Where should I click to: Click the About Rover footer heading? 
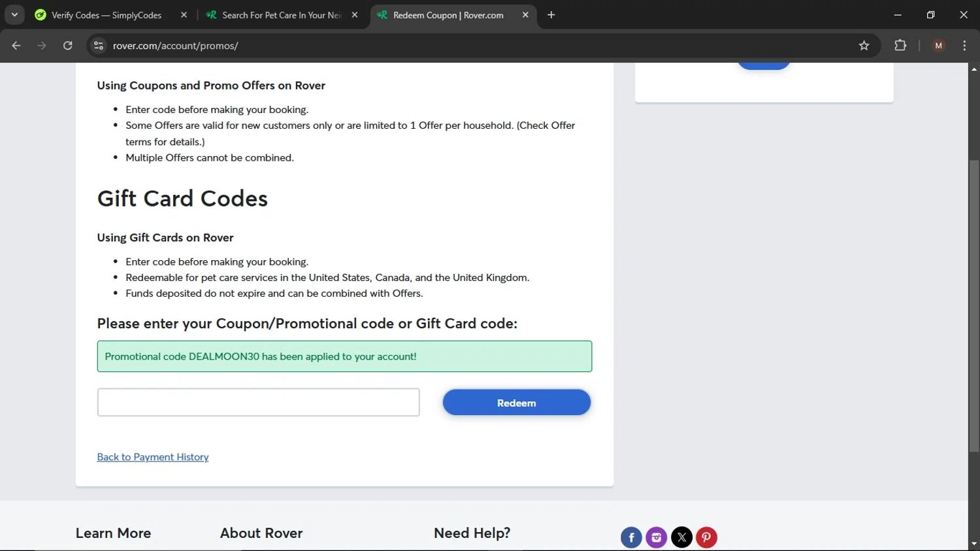pos(261,533)
